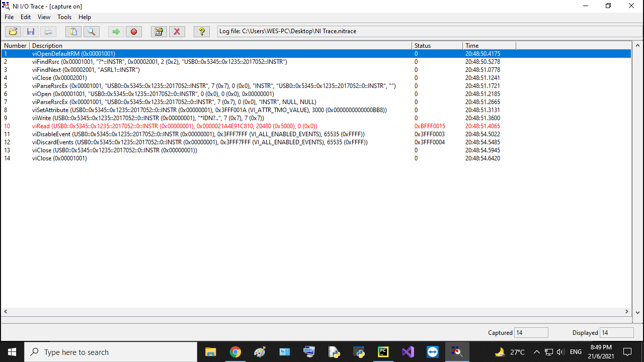Select the viDiscardEvents row
Screen dimensions: 644x362
(316, 142)
